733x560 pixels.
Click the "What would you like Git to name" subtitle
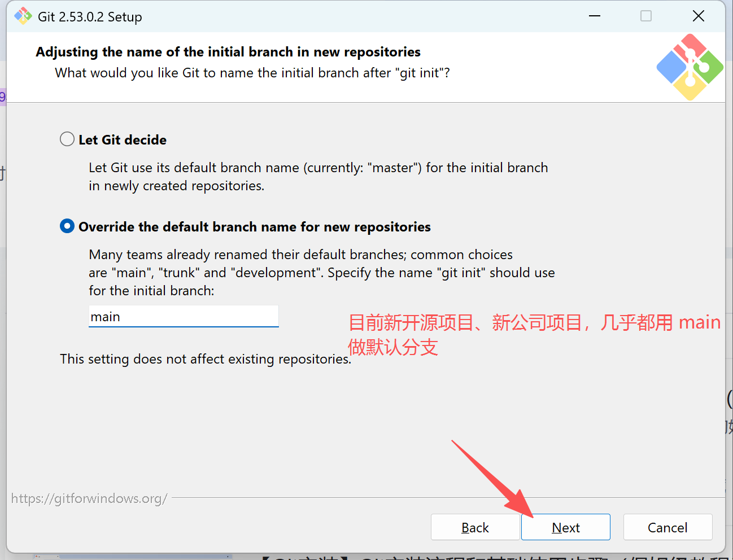point(252,73)
